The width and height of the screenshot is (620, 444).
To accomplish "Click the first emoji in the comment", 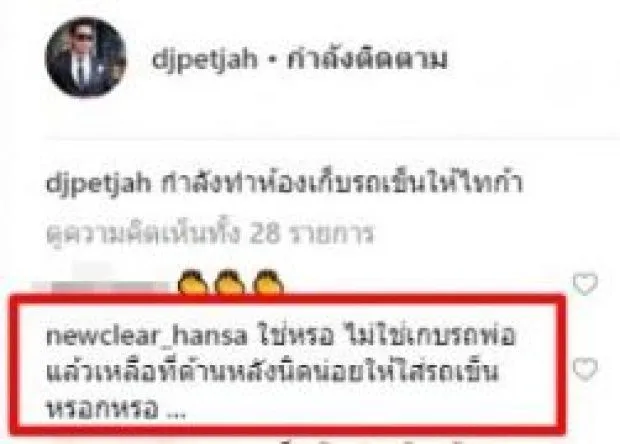I will click(x=193, y=282).
